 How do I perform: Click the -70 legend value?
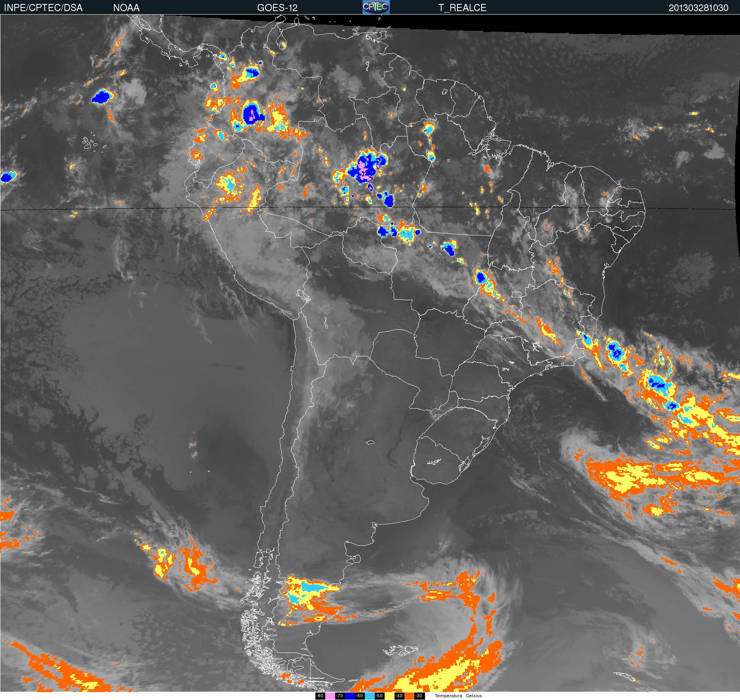point(340,696)
